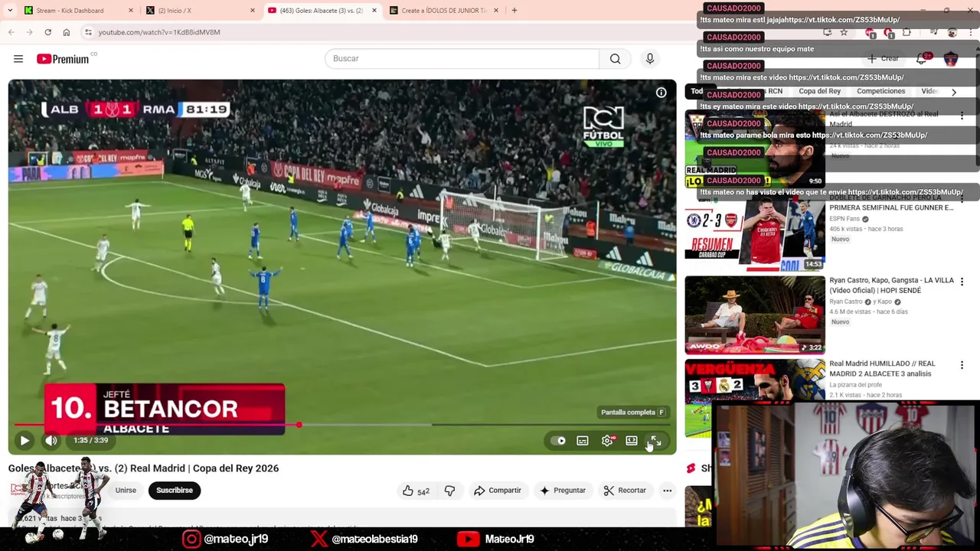Open the YouTube account avatar menu
The image size is (980, 551).
pos(951,59)
